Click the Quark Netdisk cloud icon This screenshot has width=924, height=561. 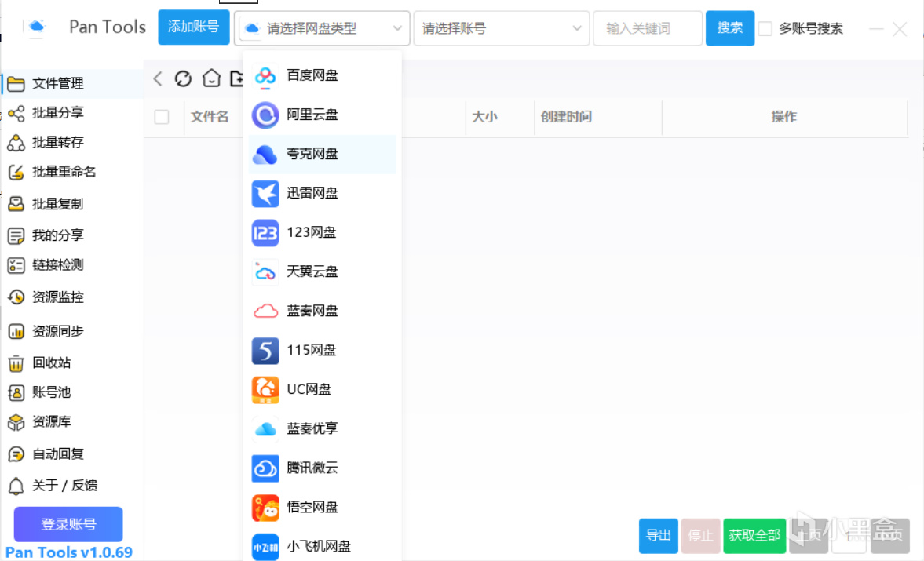pyautogui.click(x=265, y=155)
